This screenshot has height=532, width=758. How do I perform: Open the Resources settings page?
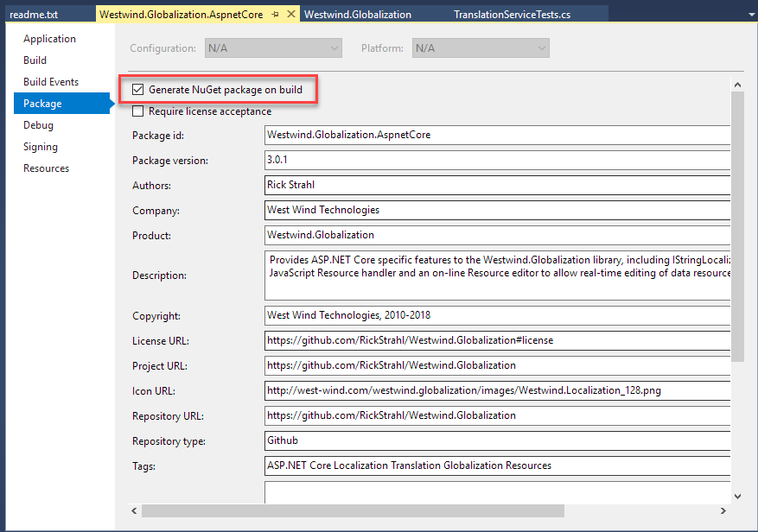point(46,168)
